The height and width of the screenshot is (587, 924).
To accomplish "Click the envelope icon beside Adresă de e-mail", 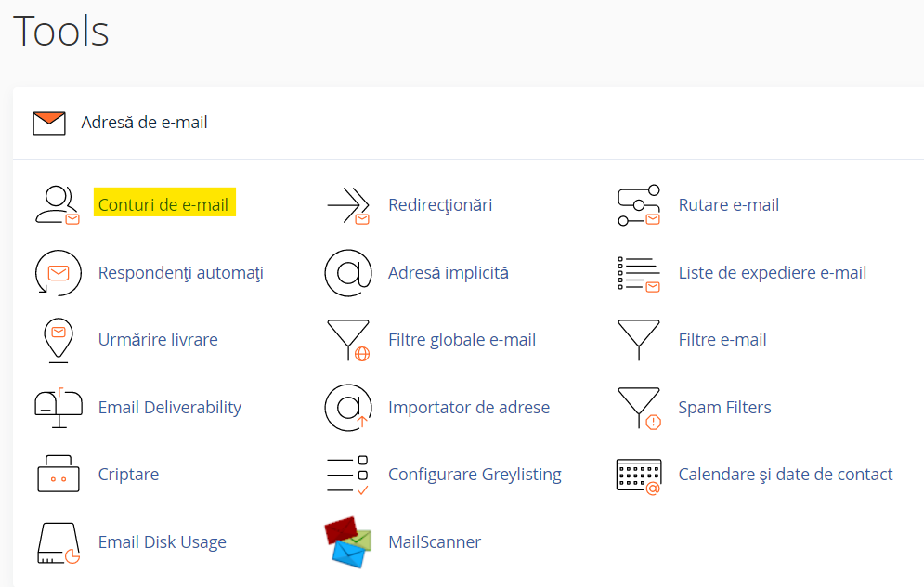I will pyautogui.click(x=49, y=124).
